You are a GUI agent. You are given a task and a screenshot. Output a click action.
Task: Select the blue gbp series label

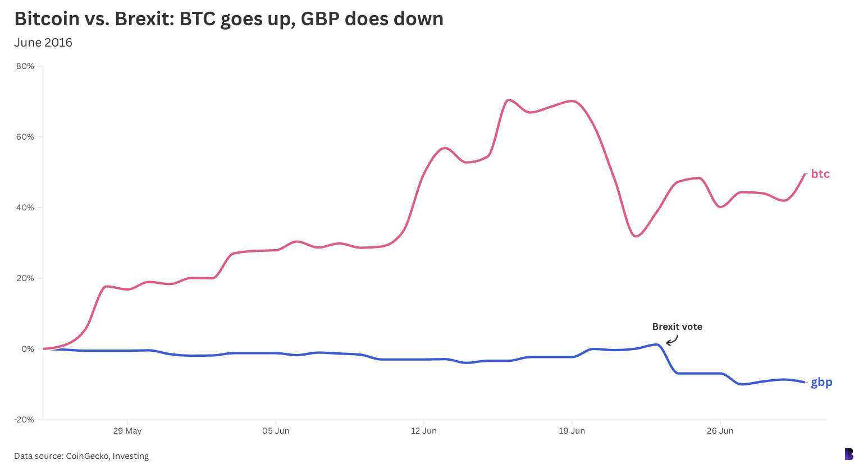pos(821,382)
